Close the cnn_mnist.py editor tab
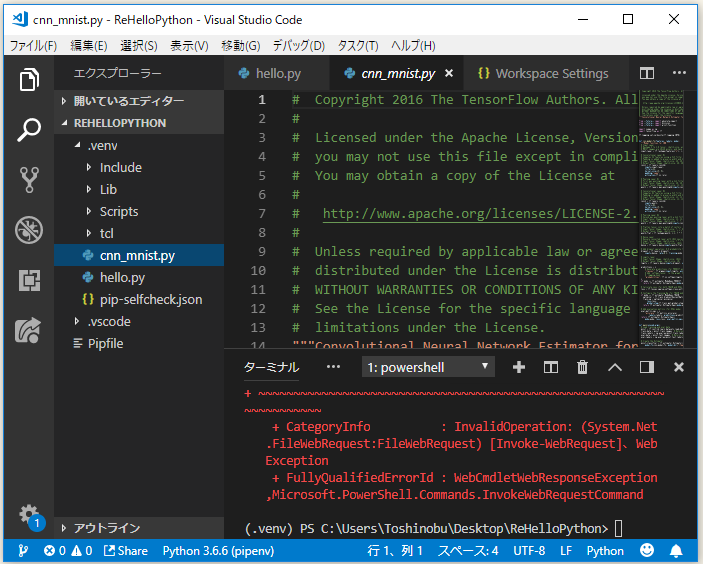This screenshot has width=703, height=564. click(449, 73)
